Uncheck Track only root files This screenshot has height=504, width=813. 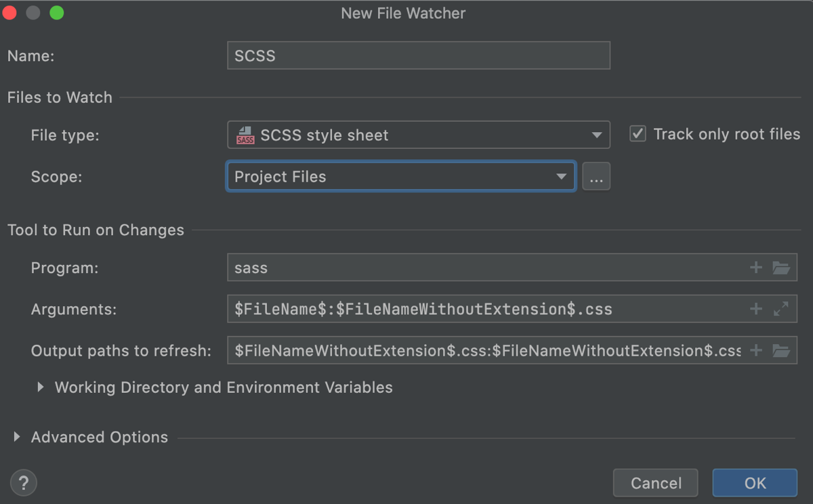pyautogui.click(x=637, y=133)
